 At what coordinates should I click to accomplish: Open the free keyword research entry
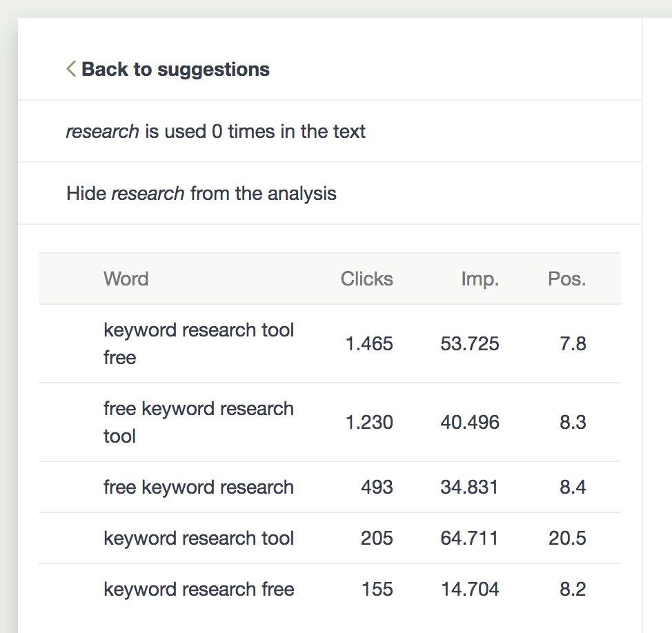tap(199, 487)
